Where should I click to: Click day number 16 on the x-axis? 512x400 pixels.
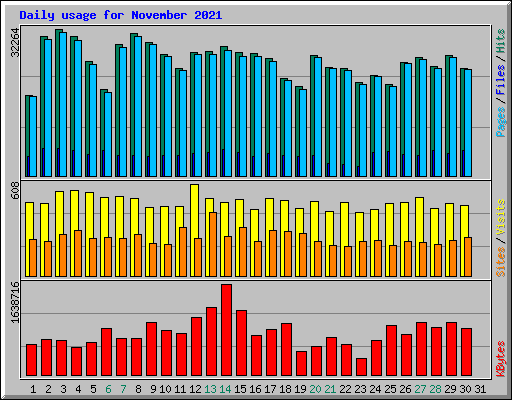(255, 389)
